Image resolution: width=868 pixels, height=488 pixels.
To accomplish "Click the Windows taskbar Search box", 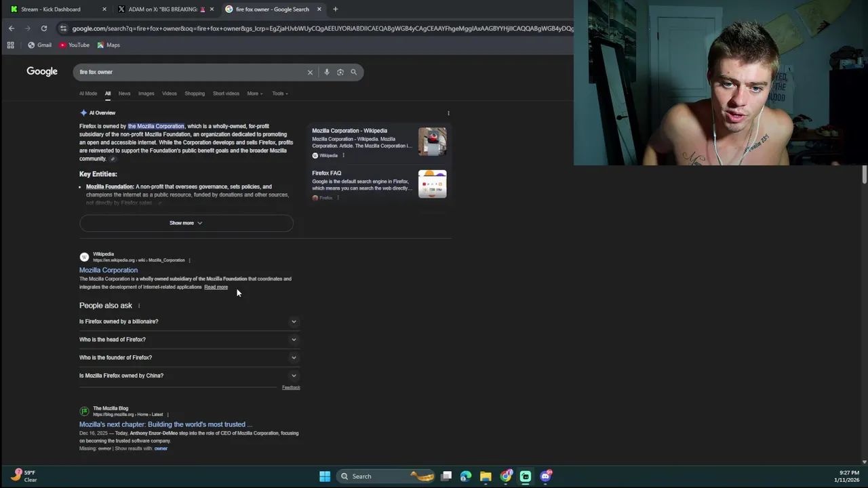I will coord(387,476).
